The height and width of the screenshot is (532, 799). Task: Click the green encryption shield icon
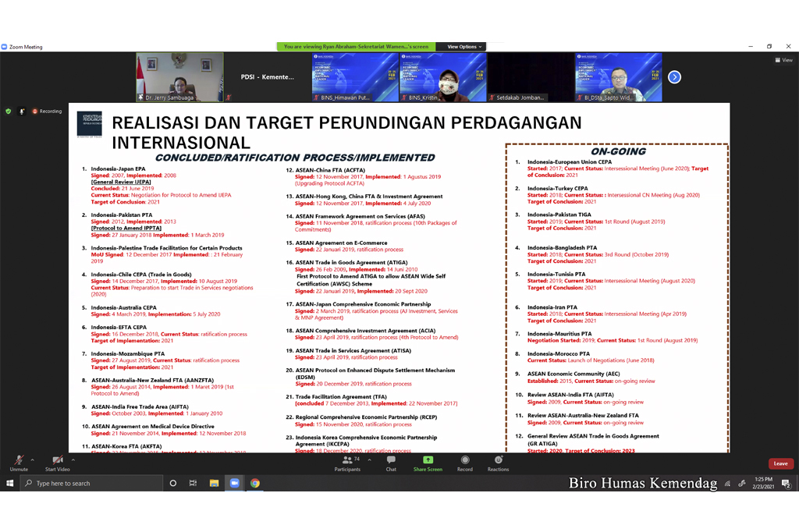(8, 111)
